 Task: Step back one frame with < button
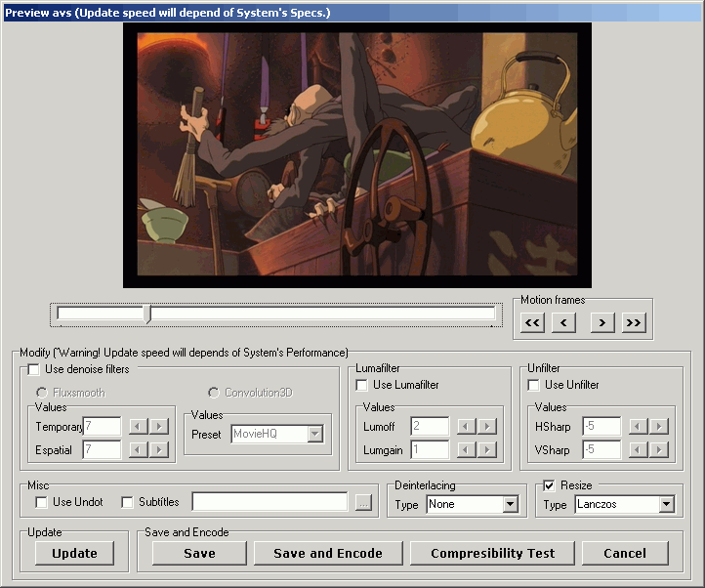[563, 322]
